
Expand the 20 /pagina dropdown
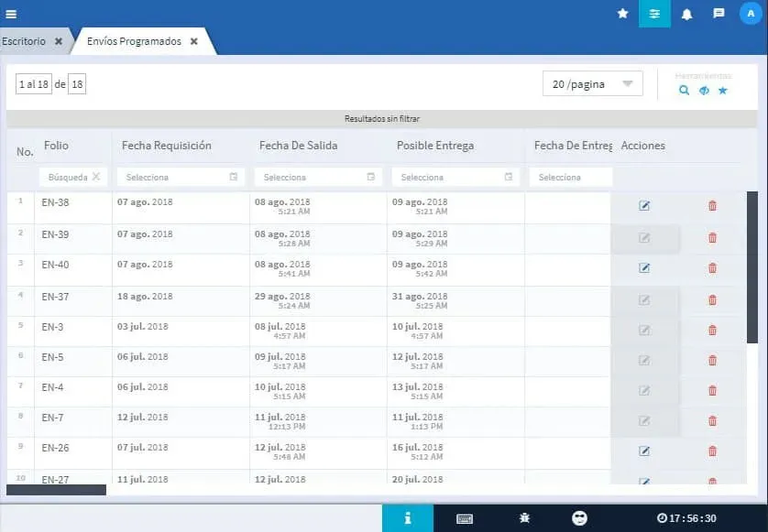592,84
